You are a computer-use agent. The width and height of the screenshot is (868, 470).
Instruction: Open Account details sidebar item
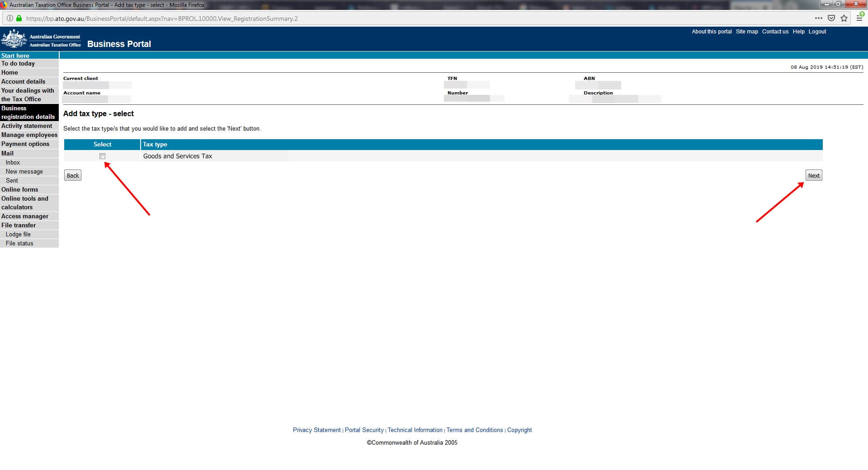[x=29, y=82]
